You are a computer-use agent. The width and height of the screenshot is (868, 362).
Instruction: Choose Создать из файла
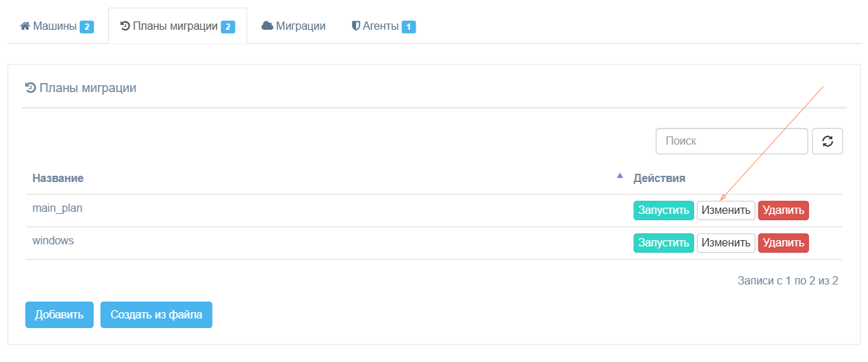point(156,314)
